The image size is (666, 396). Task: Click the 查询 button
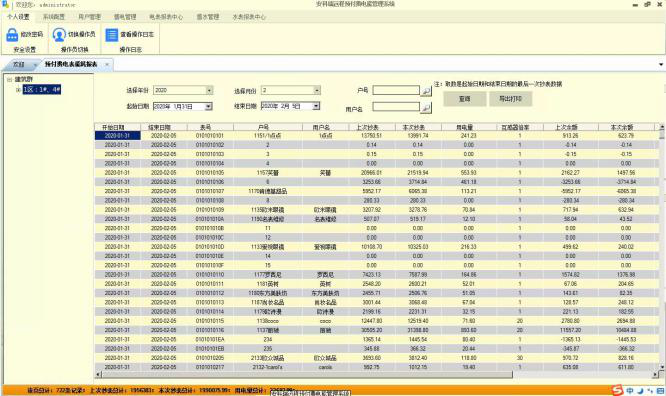[x=465, y=99]
